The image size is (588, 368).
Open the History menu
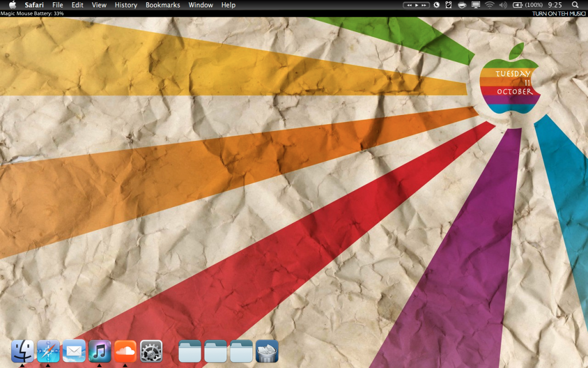(126, 5)
